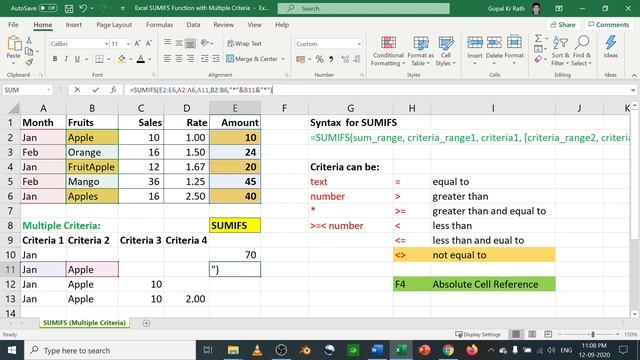Decrease font size with smaller A icon

click(149, 43)
